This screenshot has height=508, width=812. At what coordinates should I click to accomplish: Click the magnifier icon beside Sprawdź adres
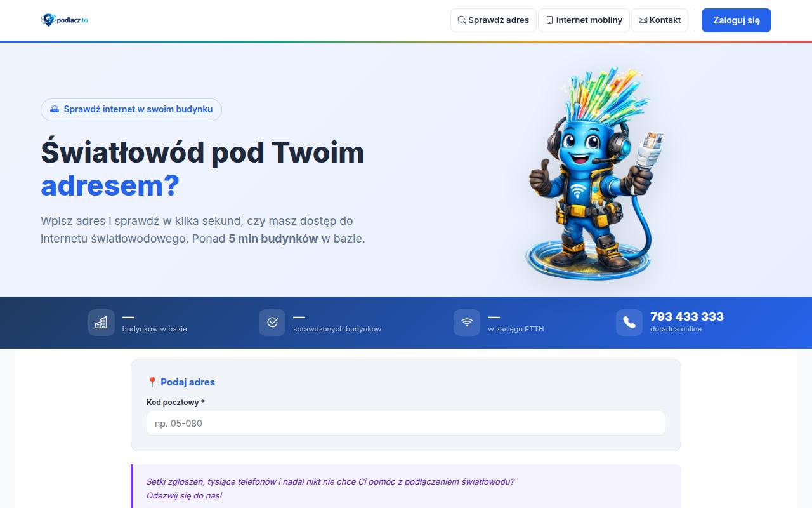[462, 20]
